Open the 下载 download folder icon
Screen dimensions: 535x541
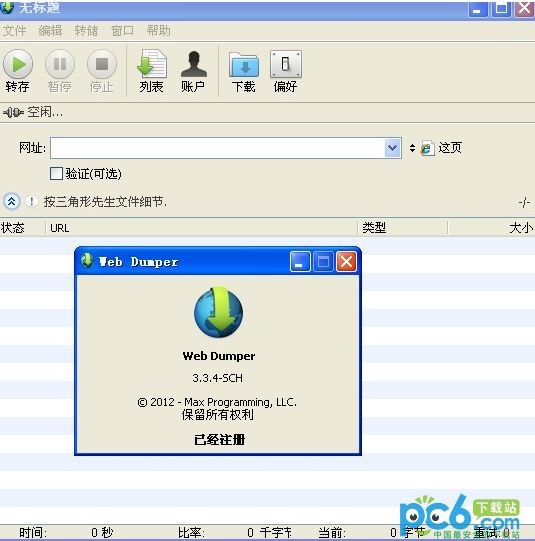244,64
